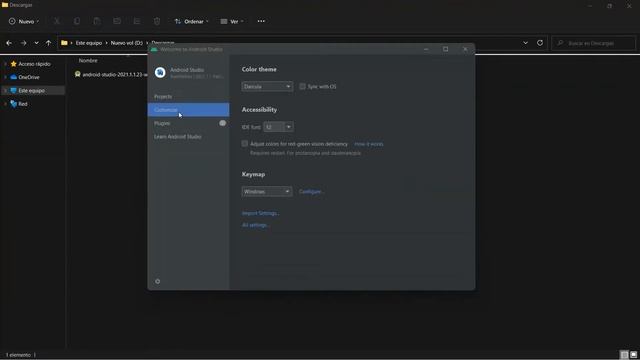Open the Keymap Windows dropdown
This screenshot has height=360, width=640.
(267, 191)
